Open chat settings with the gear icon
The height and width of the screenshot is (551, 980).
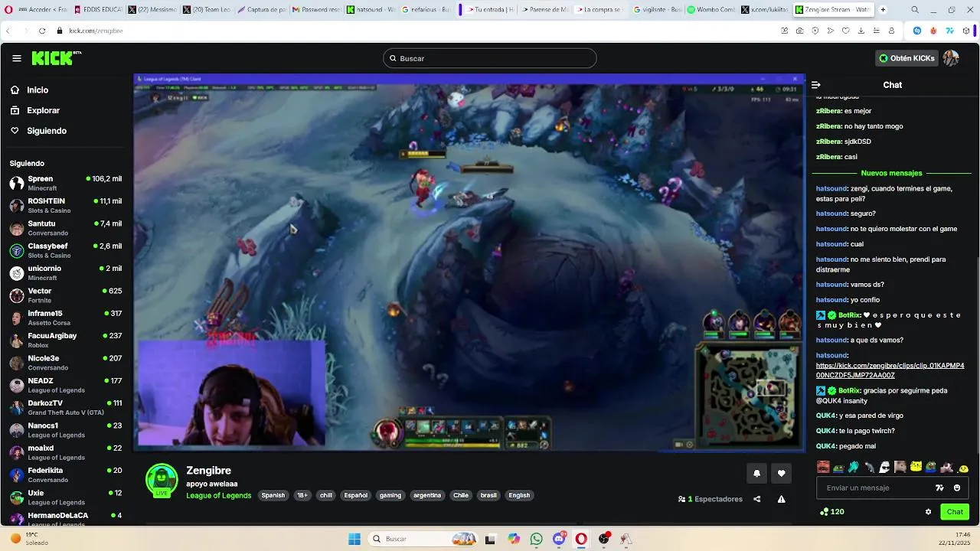(x=928, y=511)
